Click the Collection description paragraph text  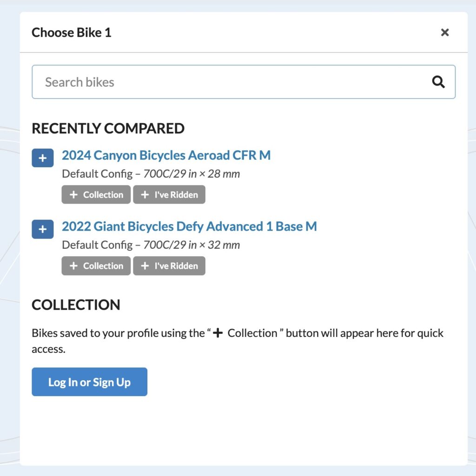(x=238, y=341)
